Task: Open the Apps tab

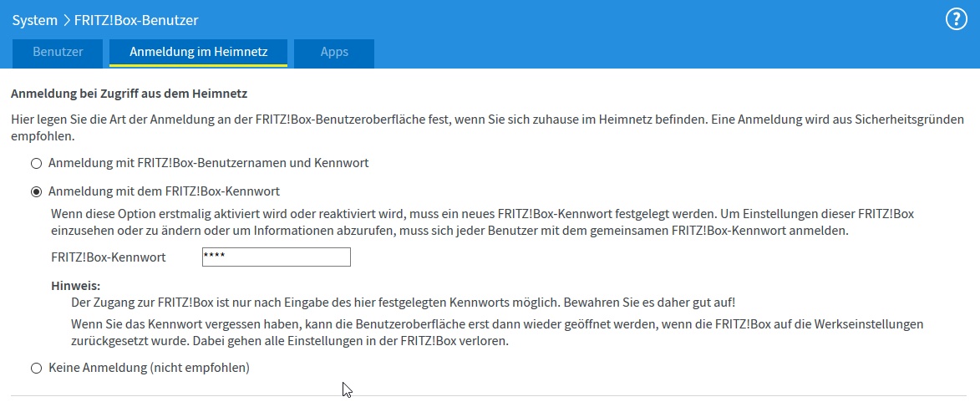Action: point(333,53)
